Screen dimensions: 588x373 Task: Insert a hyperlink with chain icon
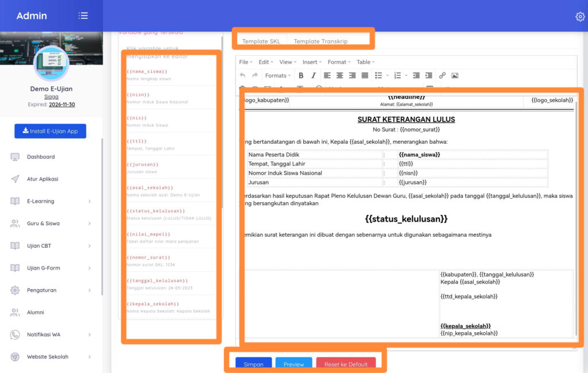pyautogui.click(x=442, y=75)
